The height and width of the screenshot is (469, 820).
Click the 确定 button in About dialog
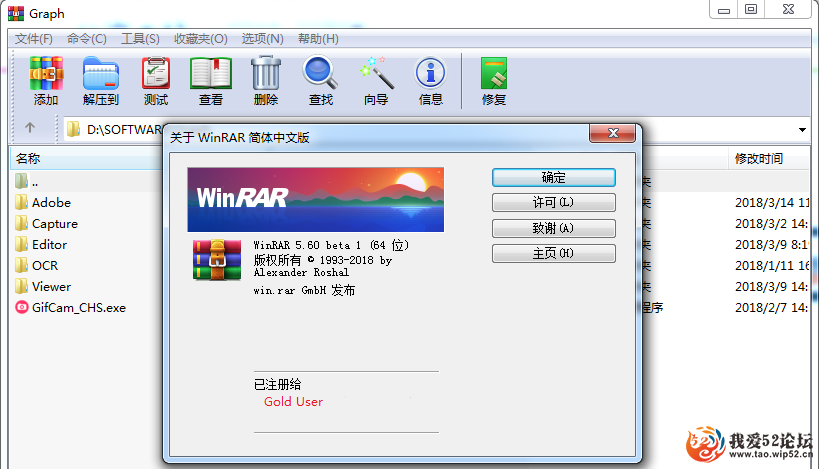coord(554,177)
